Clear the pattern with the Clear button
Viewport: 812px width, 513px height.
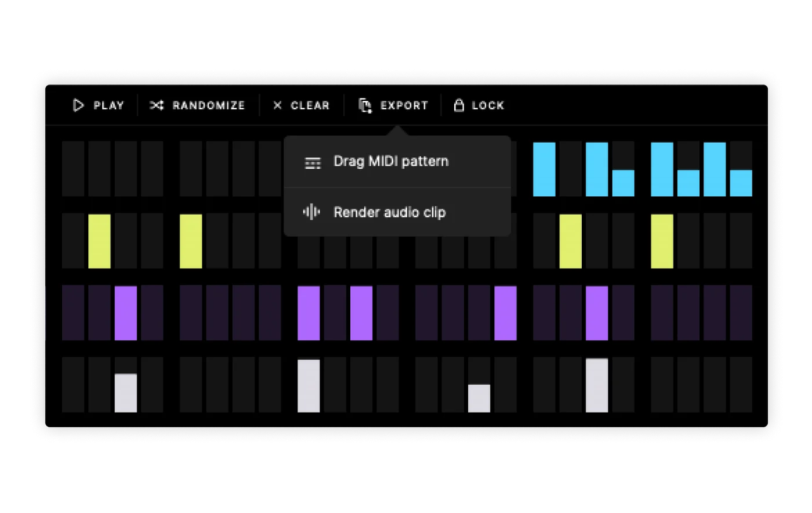pyautogui.click(x=301, y=105)
